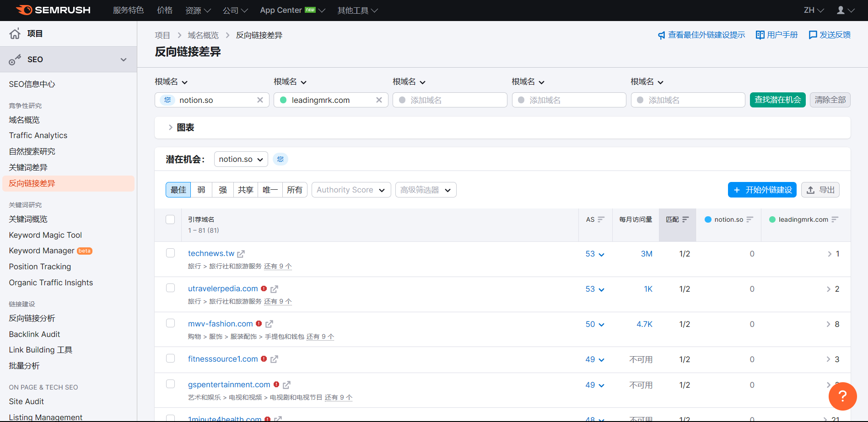Screen dimensions: 868x422
Task: Click the SEO gear-key icon in sidebar
Action: (15, 59)
